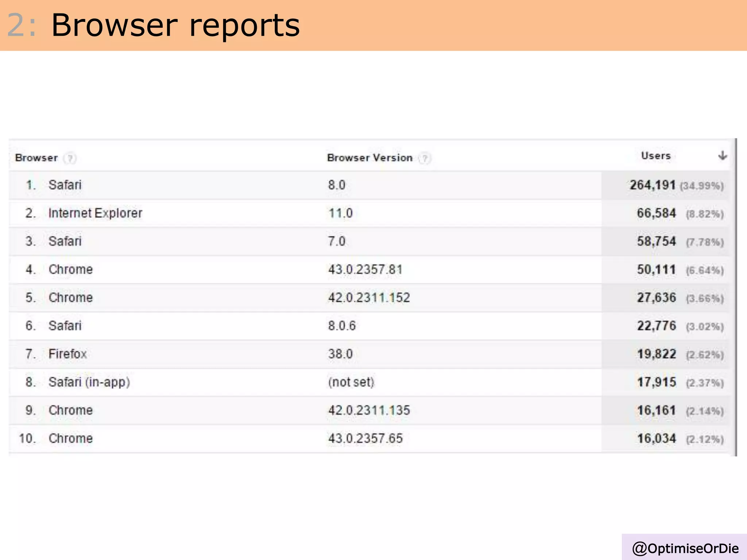
Task: Select browser version 7.0 cell
Action: coord(337,241)
